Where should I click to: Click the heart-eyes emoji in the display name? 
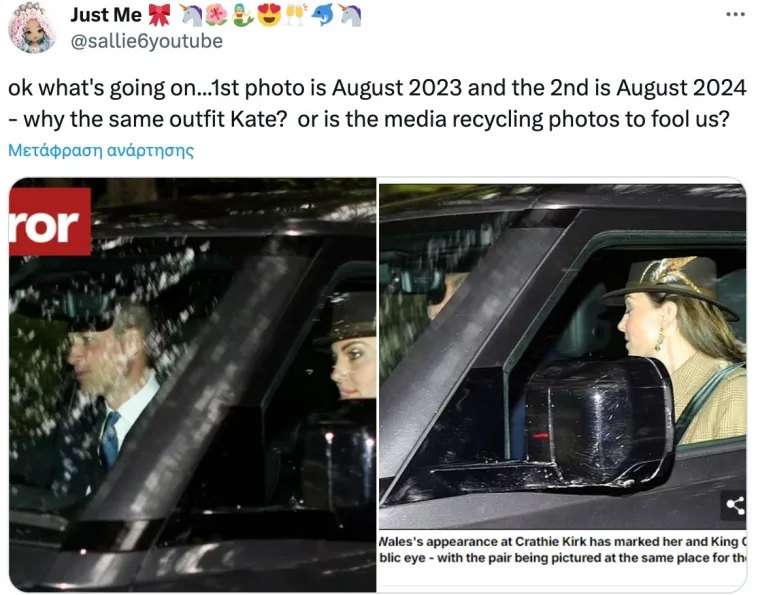pyautogui.click(x=269, y=16)
